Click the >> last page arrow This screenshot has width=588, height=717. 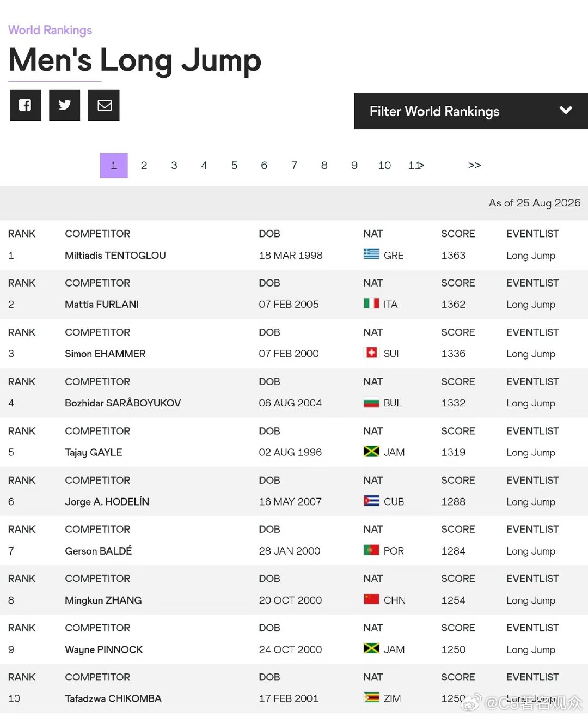pyautogui.click(x=474, y=165)
